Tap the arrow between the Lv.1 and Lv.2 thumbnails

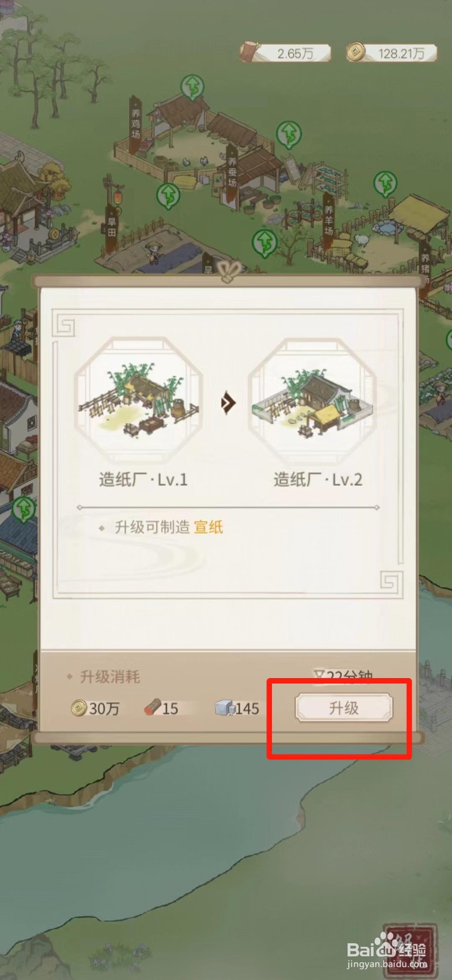click(x=228, y=403)
